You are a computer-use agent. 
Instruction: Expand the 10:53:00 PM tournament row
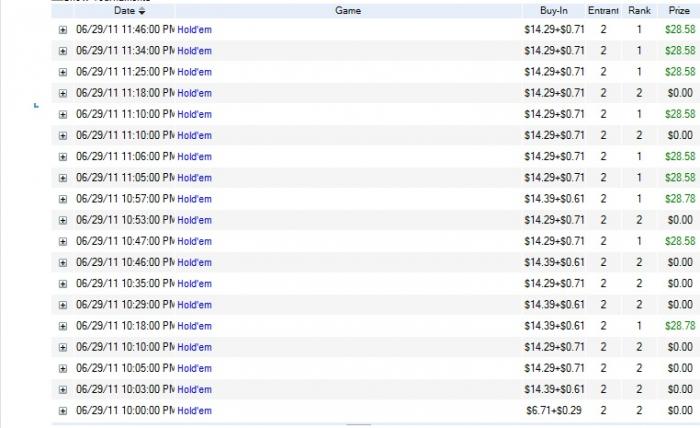point(63,220)
